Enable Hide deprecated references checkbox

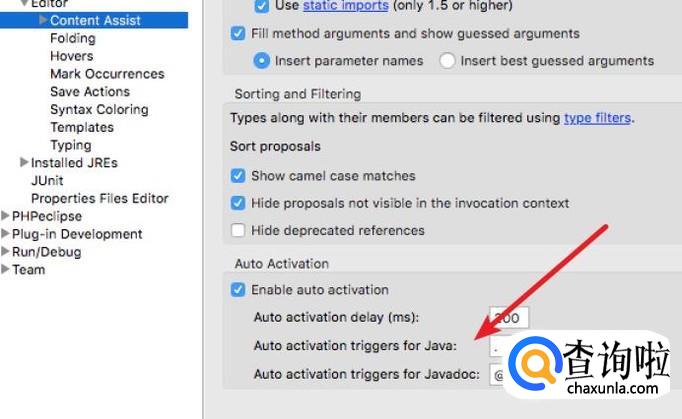238,230
